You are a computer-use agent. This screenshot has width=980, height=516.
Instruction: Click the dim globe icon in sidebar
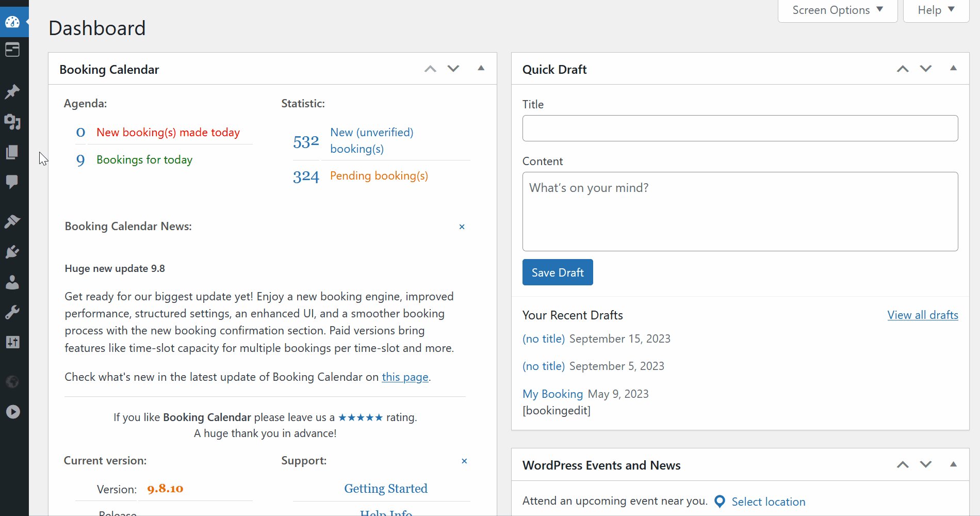click(12, 382)
